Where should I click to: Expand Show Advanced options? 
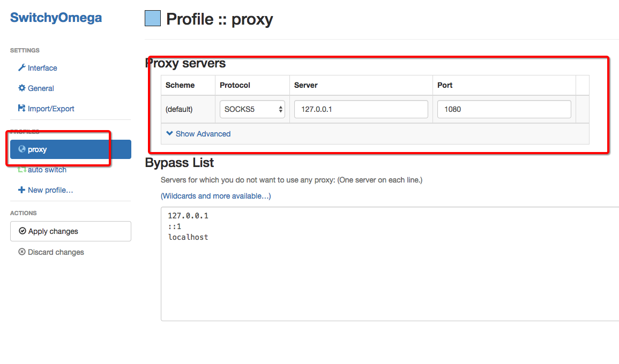coord(203,134)
